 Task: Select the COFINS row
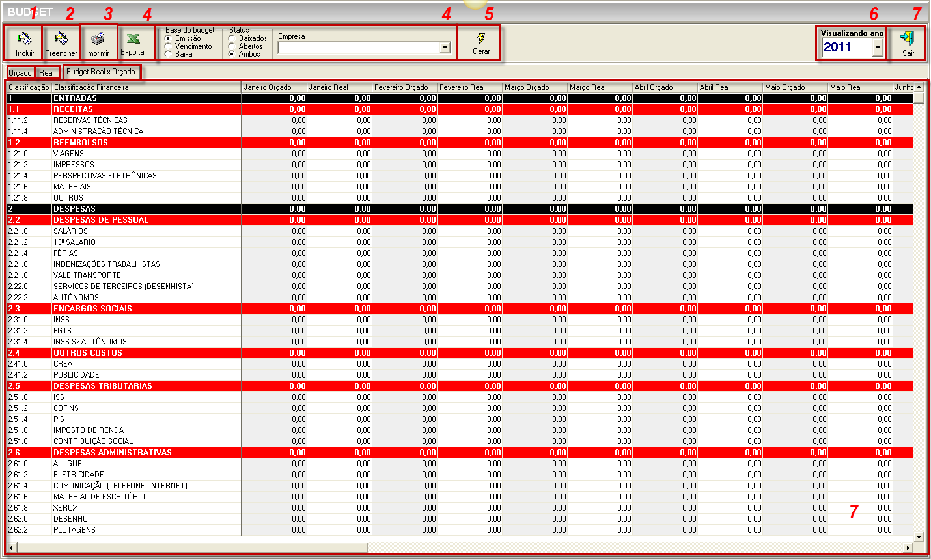(460, 408)
